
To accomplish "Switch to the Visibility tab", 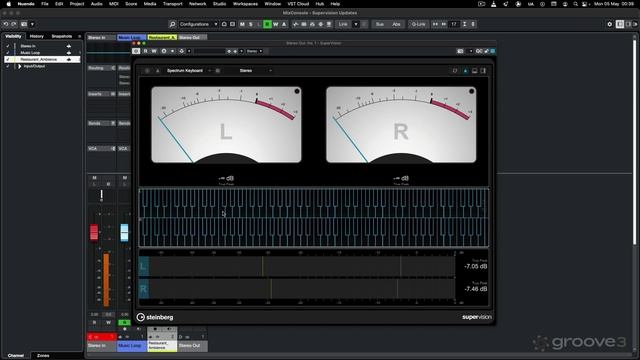I will 13,36.
